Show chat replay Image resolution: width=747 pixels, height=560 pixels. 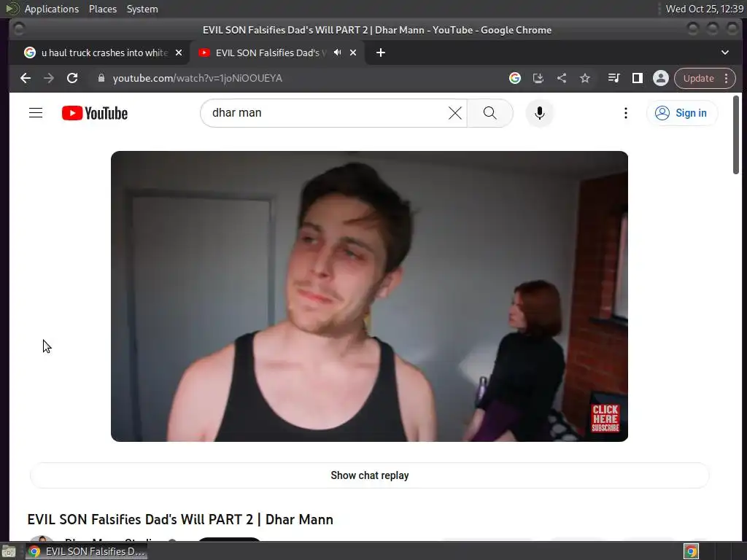click(369, 475)
